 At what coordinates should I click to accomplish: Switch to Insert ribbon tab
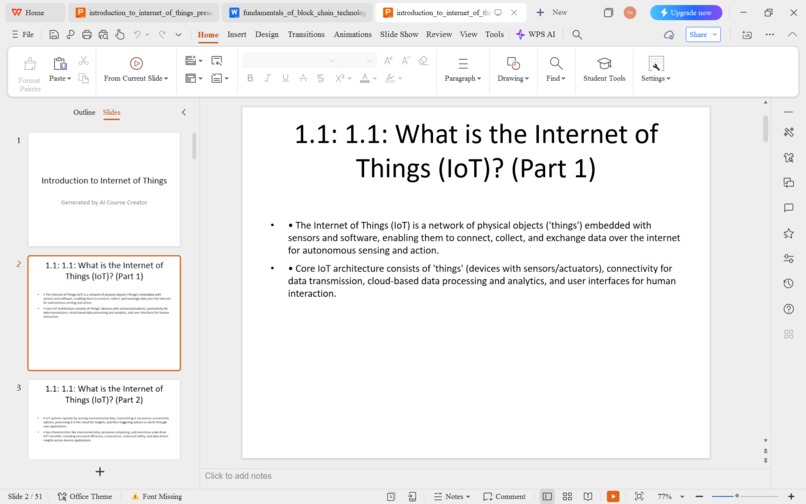point(236,34)
